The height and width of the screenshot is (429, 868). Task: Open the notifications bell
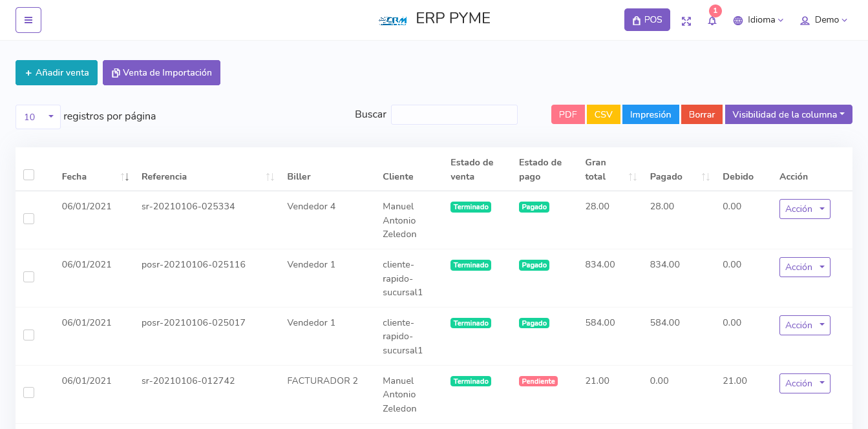click(712, 21)
